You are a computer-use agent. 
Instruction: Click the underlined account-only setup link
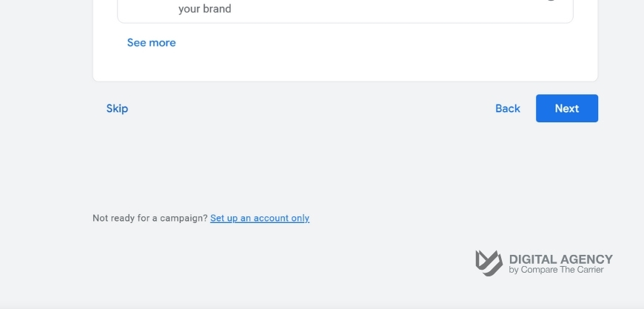click(x=260, y=218)
